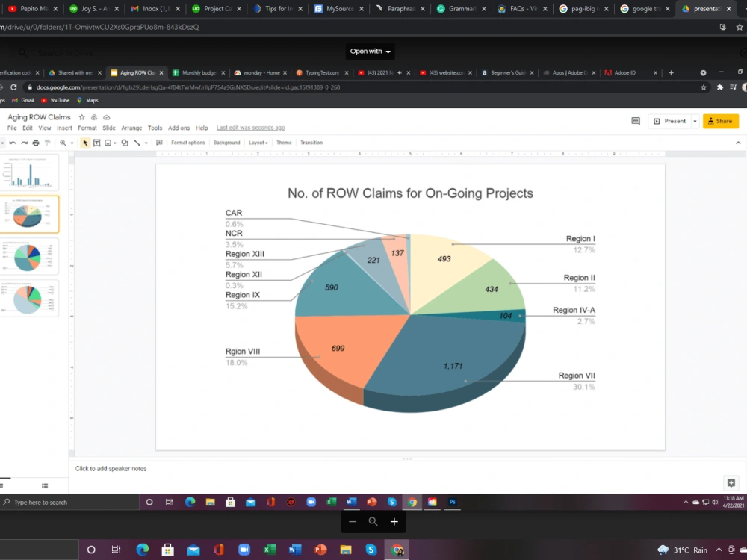Open the insert image dropdown arrow

pos(115,143)
